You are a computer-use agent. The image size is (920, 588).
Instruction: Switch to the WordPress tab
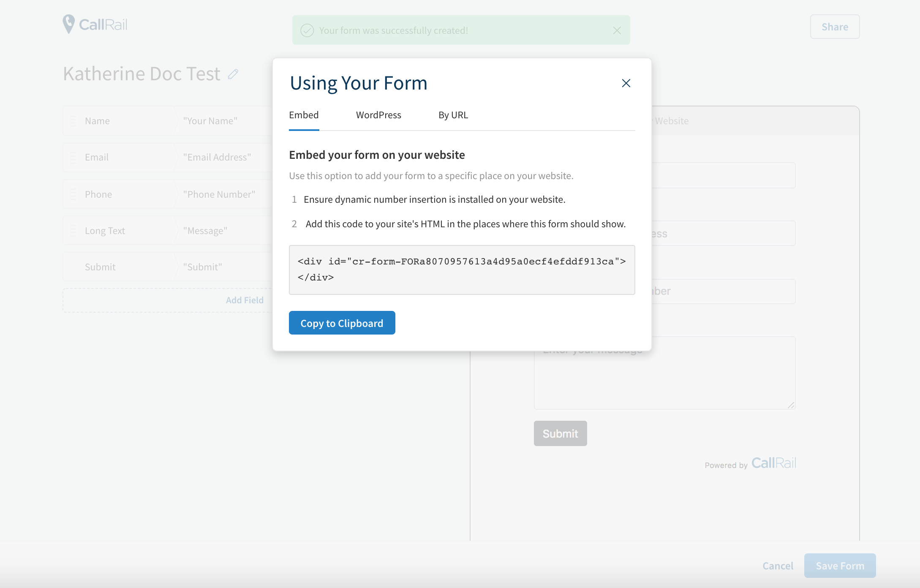coord(378,115)
